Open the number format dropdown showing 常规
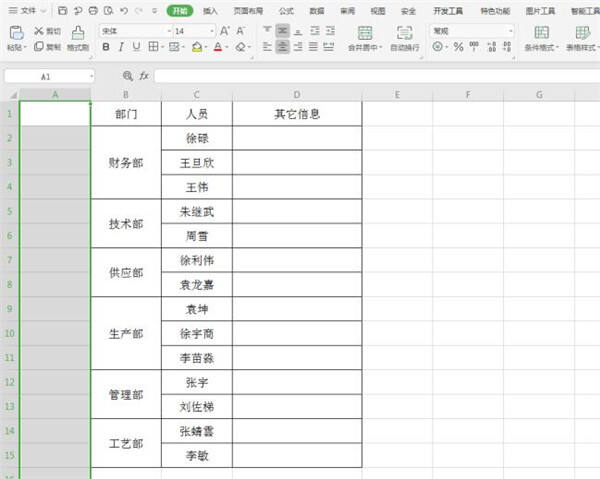Viewport: 600px width, 479px height. tap(472, 31)
